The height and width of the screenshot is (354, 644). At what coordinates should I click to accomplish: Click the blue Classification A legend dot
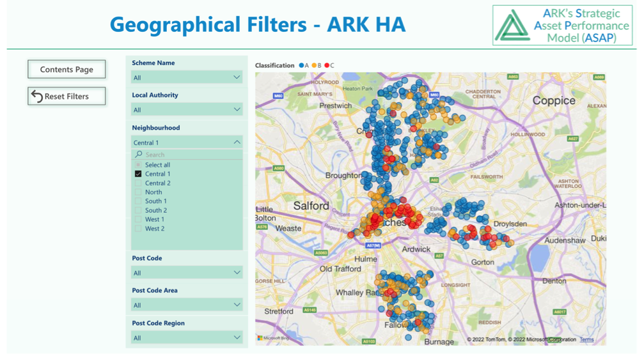[302, 65]
